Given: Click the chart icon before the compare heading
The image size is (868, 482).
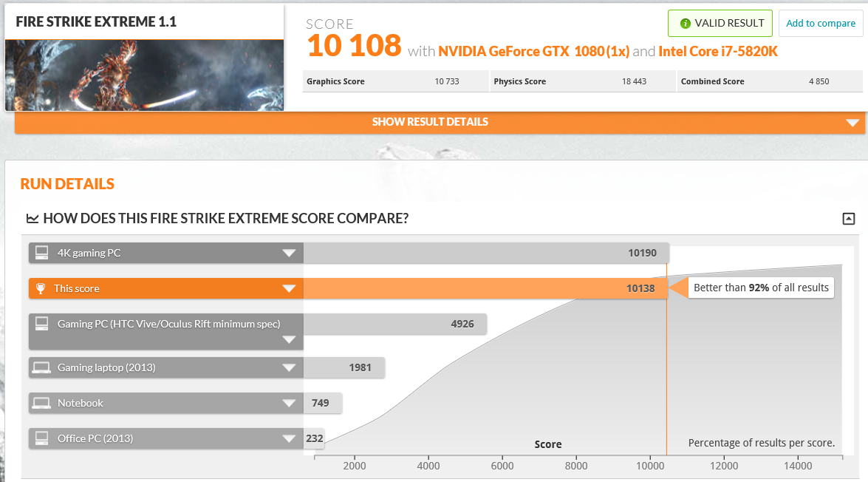Looking at the screenshot, I should pos(32,218).
